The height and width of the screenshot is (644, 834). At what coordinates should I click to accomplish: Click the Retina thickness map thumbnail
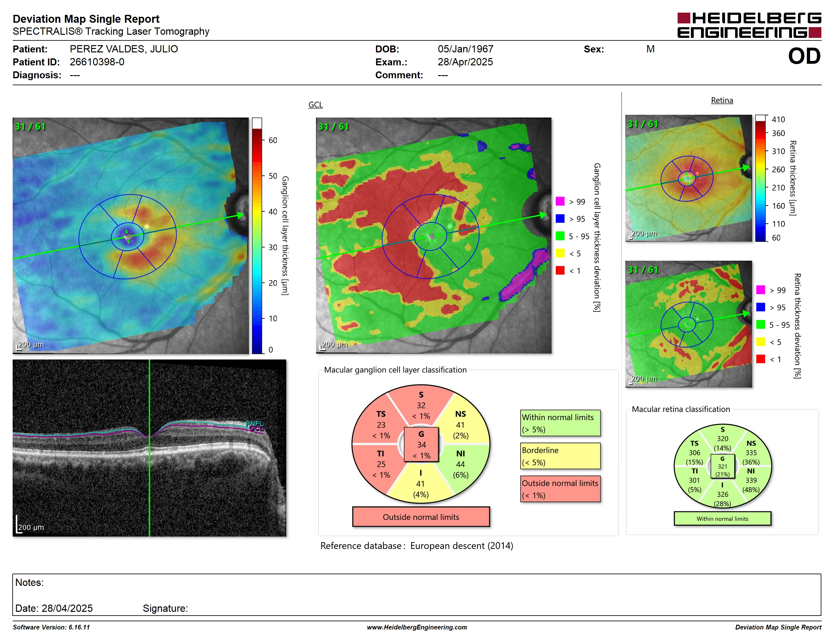688,178
